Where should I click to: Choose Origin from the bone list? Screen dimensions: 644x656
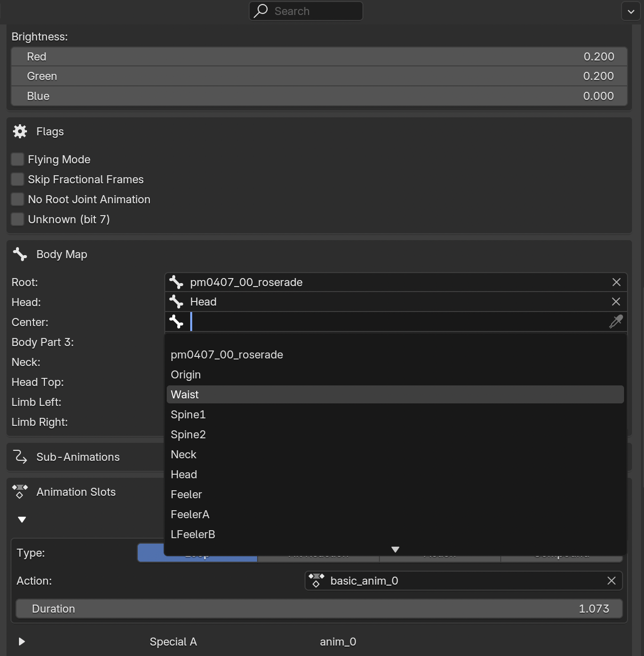[395, 374]
